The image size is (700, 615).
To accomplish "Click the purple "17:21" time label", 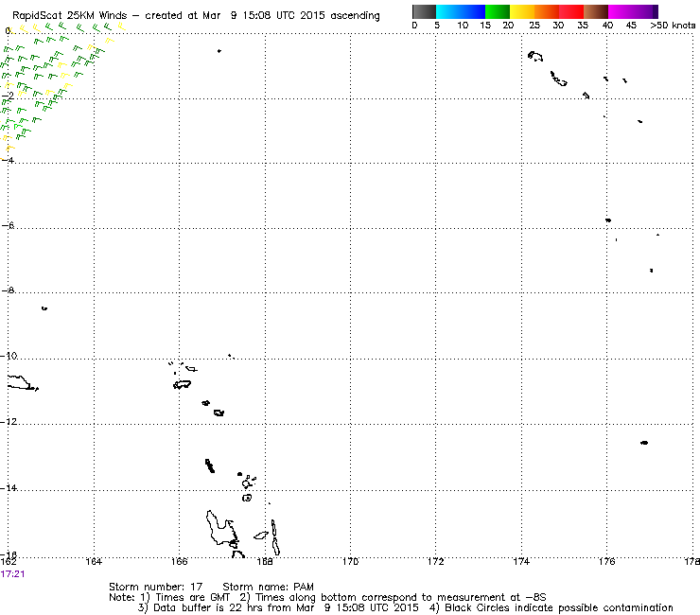I will (12, 574).
